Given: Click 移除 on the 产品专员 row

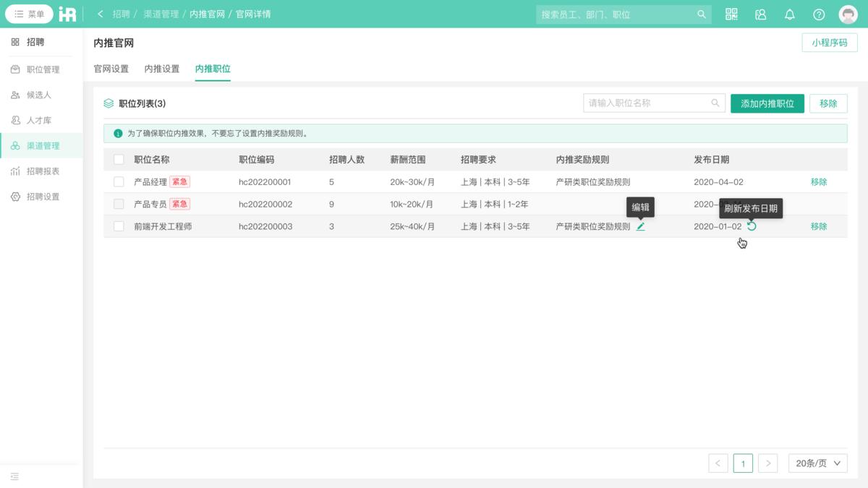Looking at the screenshot, I should 818,204.
